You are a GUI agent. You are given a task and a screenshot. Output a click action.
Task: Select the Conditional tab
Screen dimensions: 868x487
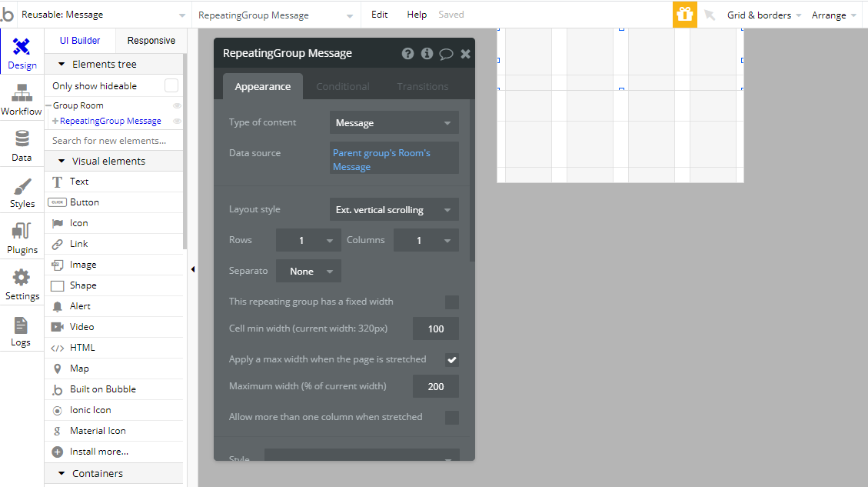(343, 86)
